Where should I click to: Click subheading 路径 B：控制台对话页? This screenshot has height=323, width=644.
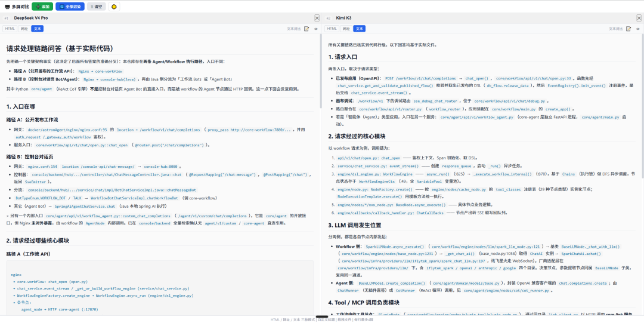[x=30, y=157]
